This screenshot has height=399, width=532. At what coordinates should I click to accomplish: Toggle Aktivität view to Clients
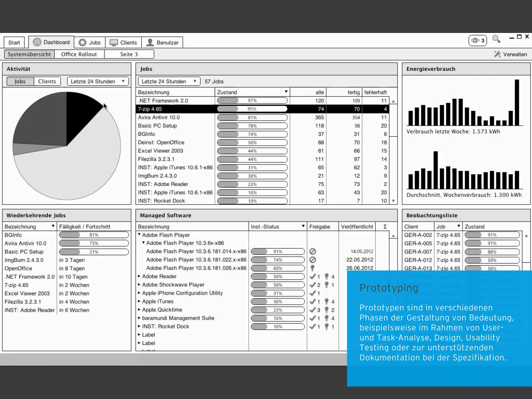point(47,81)
